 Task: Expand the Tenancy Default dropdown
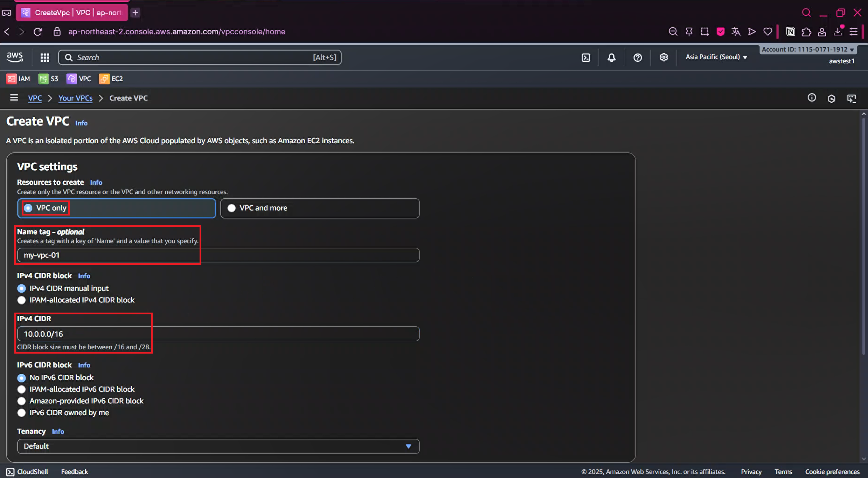point(218,446)
